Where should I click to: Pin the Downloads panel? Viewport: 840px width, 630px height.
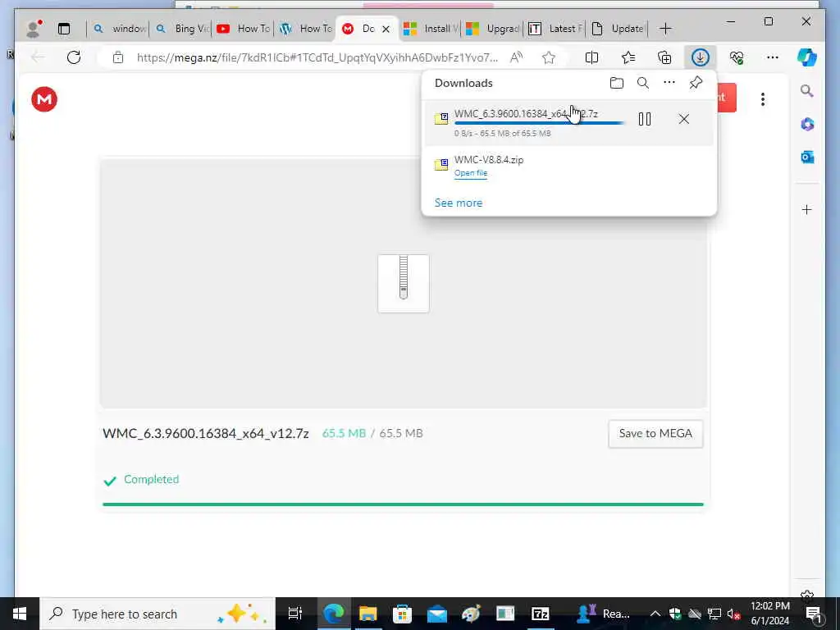click(696, 83)
